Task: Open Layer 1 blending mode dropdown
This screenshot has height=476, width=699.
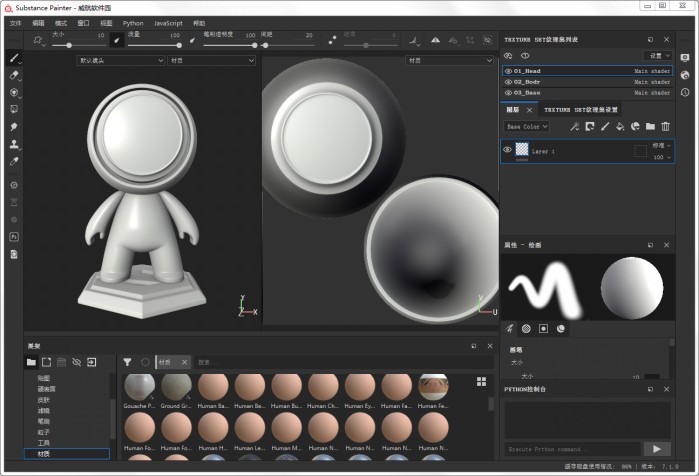Action: click(x=662, y=145)
